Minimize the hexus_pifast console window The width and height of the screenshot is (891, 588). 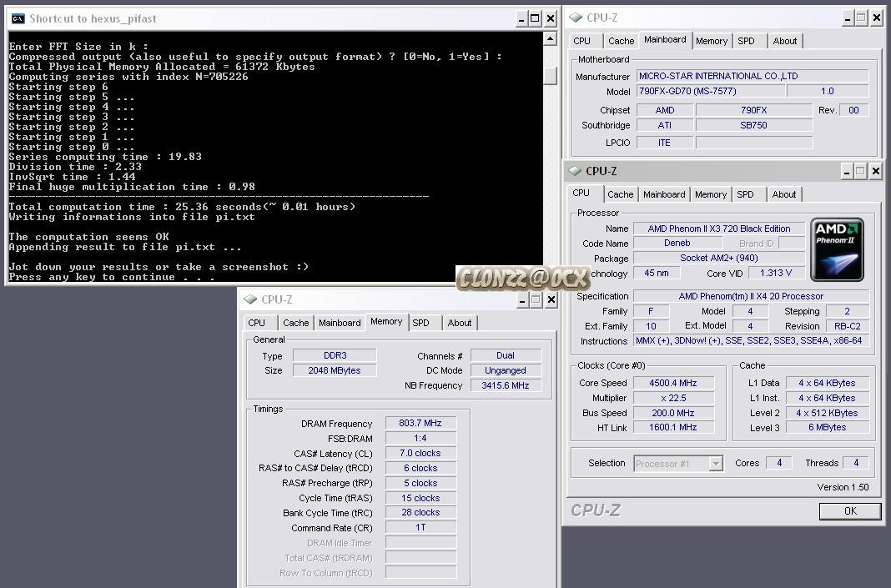[521, 18]
